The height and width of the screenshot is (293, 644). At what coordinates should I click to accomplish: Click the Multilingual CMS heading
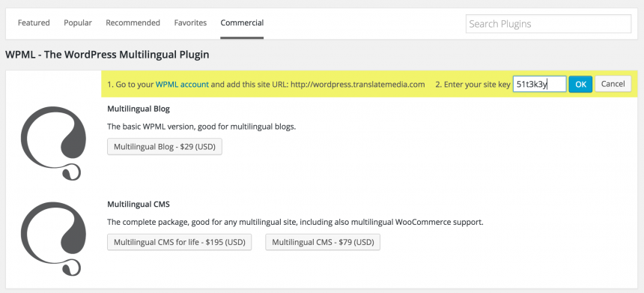[x=139, y=205]
